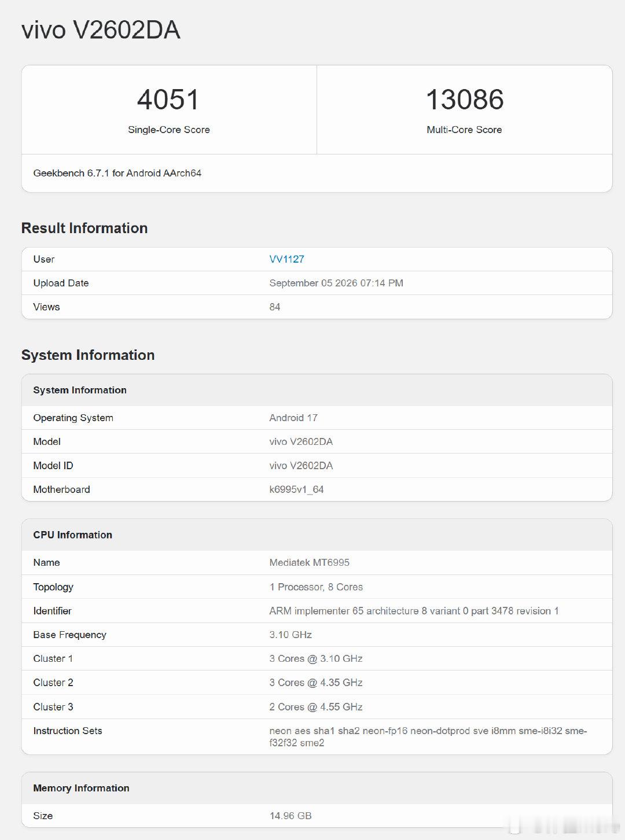
Task: Select the Android 17 operating system value
Action: pyautogui.click(x=293, y=418)
